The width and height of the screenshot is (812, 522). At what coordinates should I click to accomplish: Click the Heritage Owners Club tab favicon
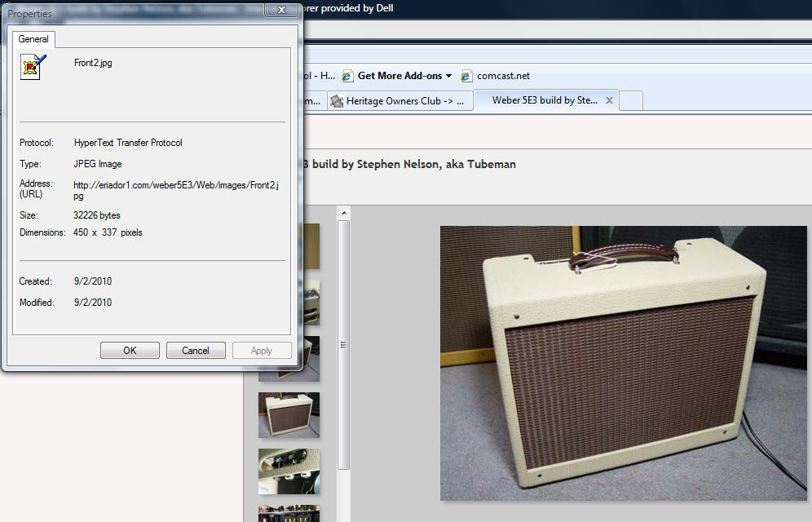pyautogui.click(x=337, y=101)
